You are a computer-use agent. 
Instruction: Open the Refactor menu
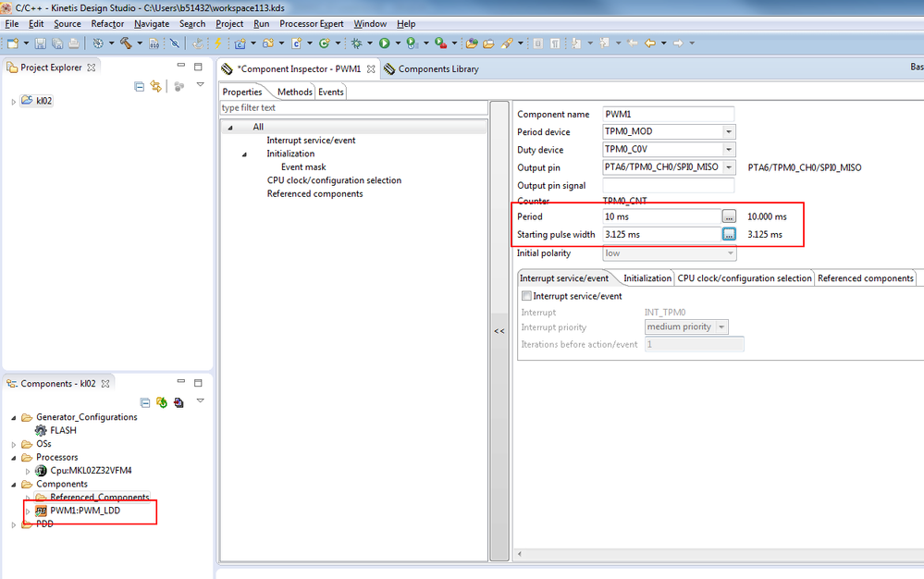point(107,23)
